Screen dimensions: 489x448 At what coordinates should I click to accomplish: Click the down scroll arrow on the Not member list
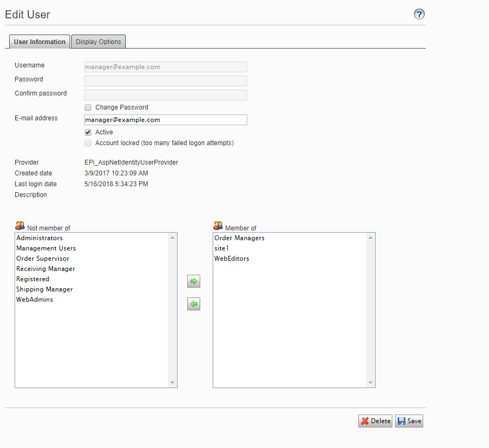(x=173, y=383)
